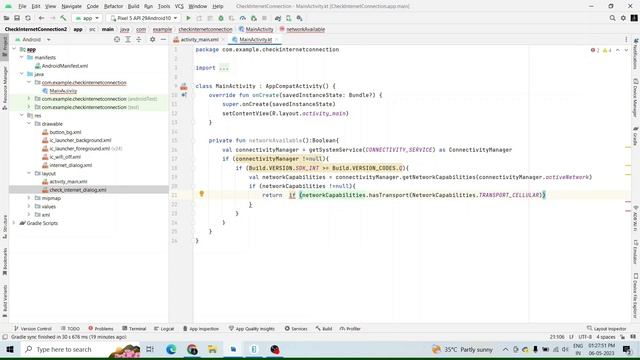Collapse the java folder in project tree
Image resolution: width=640 pixels, height=360 pixels.
click(22, 74)
